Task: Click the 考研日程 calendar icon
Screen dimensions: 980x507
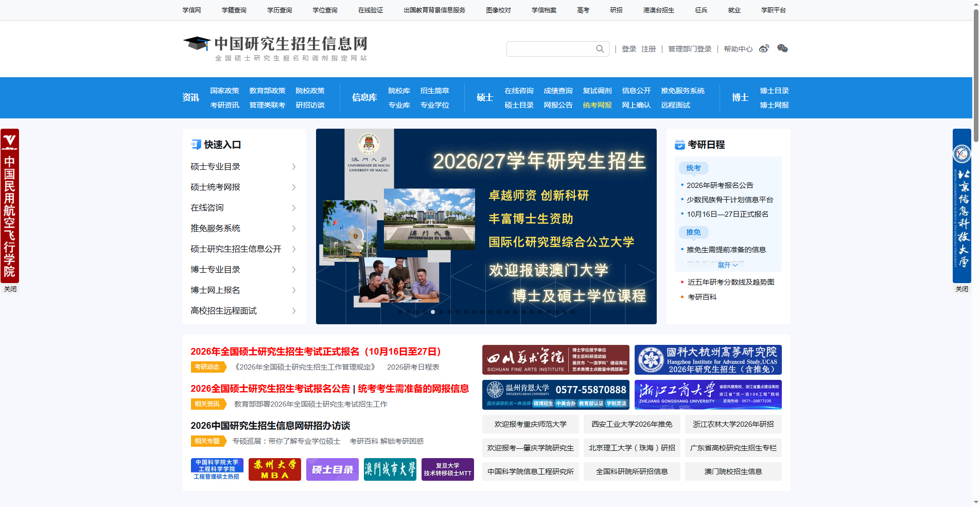Action: pos(680,145)
